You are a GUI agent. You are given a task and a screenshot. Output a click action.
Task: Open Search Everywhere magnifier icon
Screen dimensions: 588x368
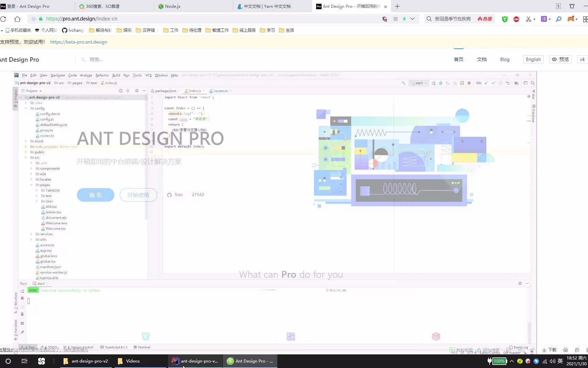(x=533, y=83)
